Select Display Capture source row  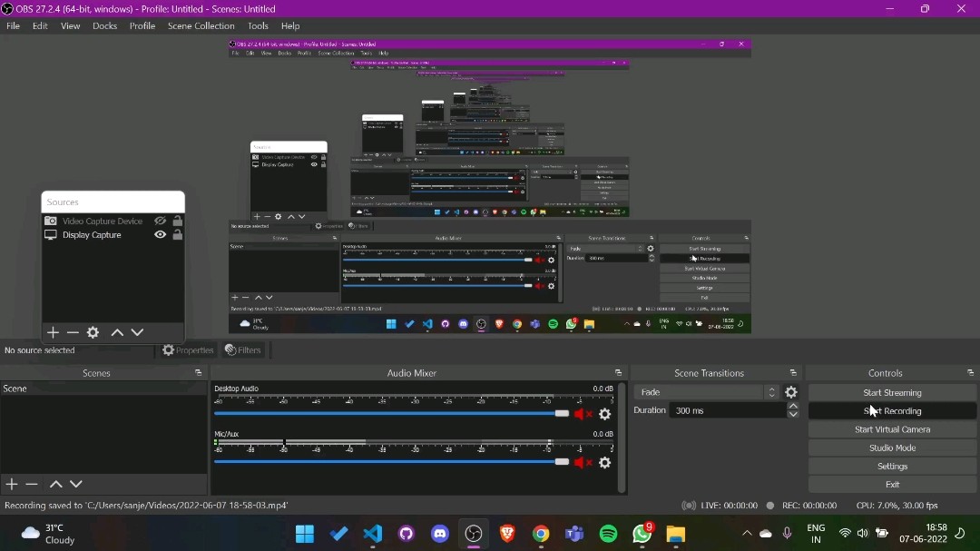pyautogui.click(x=113, y=234)
